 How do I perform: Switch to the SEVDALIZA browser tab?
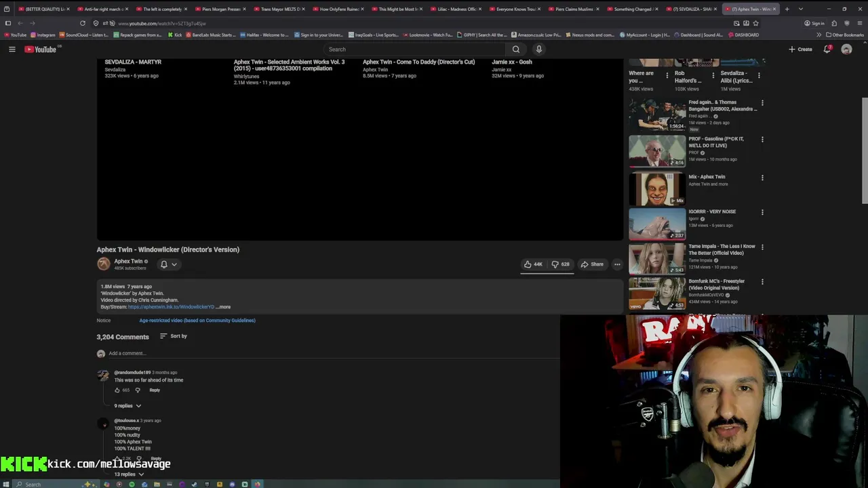(692, 9)
